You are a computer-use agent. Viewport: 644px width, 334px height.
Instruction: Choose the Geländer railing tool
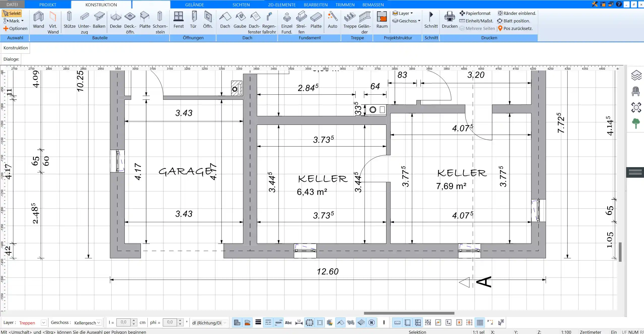tap(364, 23)
